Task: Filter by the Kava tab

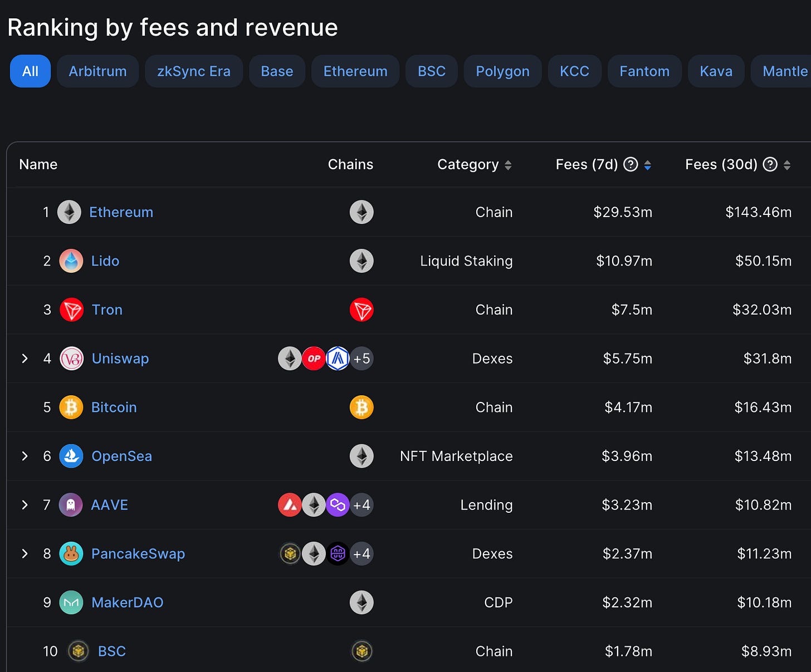Action: pyautogui.click(x=716, y=71)
